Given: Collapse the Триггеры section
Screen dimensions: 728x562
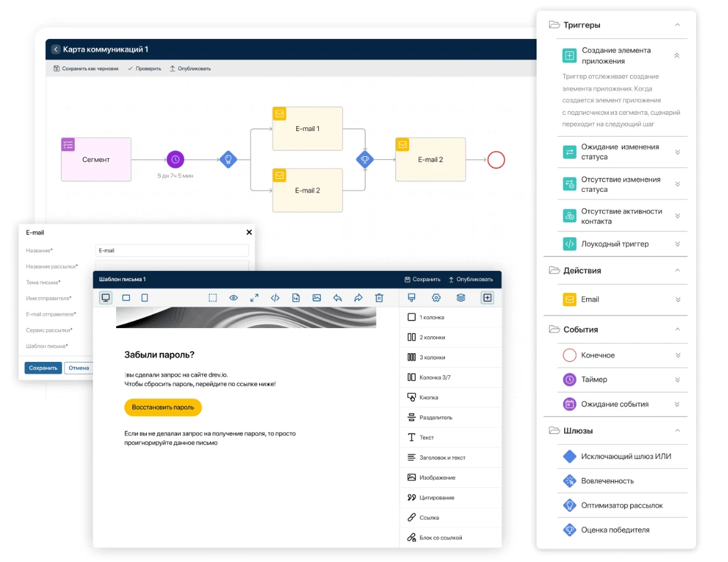Looking at the screenshot, I should pos(677,25).
